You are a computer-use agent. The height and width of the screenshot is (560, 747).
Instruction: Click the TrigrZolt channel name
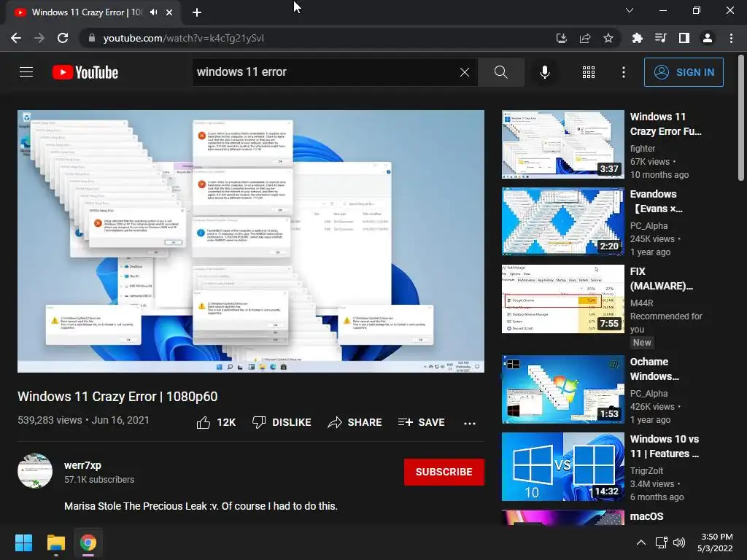click(x=646, y=470)
